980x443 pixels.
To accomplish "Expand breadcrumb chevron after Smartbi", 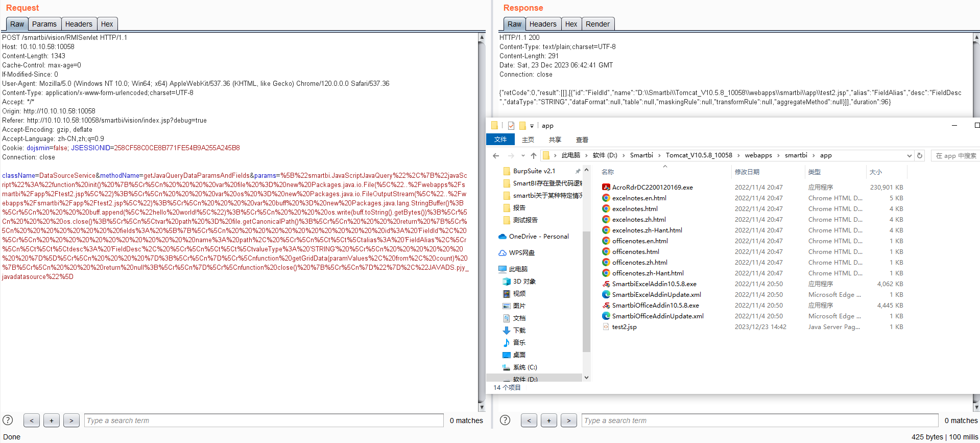I will click(659, 155).
